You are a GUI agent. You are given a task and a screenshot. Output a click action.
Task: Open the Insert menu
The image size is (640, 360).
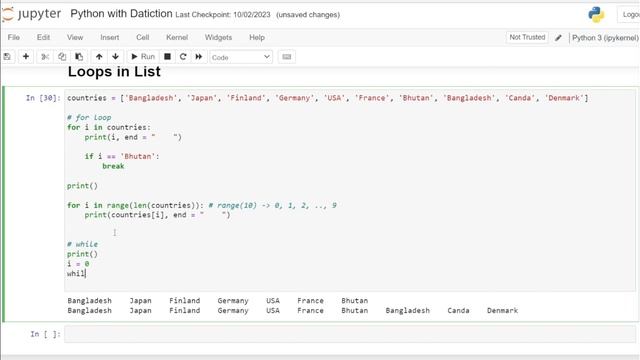(x=110, y=37)
